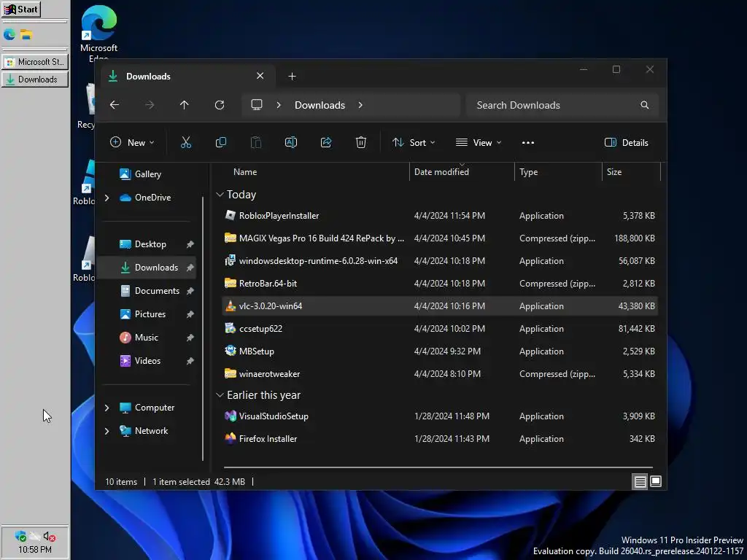
Task: Collapse the Today group
Action: click(220, 194)
